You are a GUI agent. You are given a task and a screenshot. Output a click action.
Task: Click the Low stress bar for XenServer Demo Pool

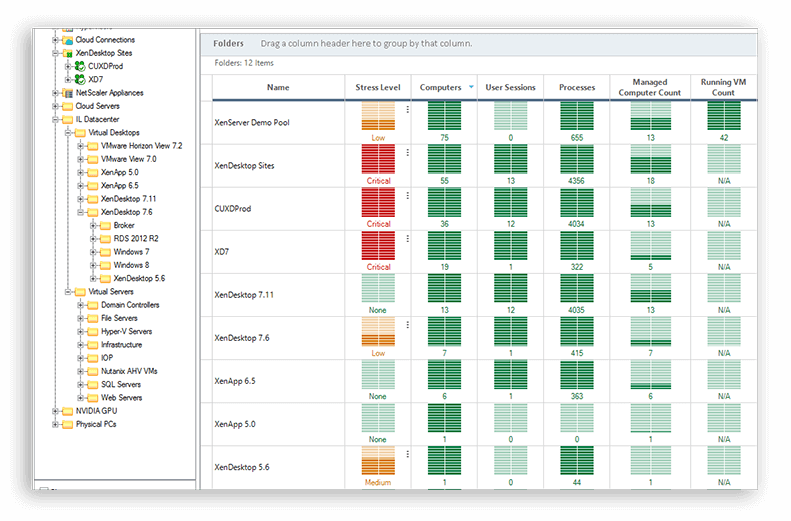pos(378,115)
